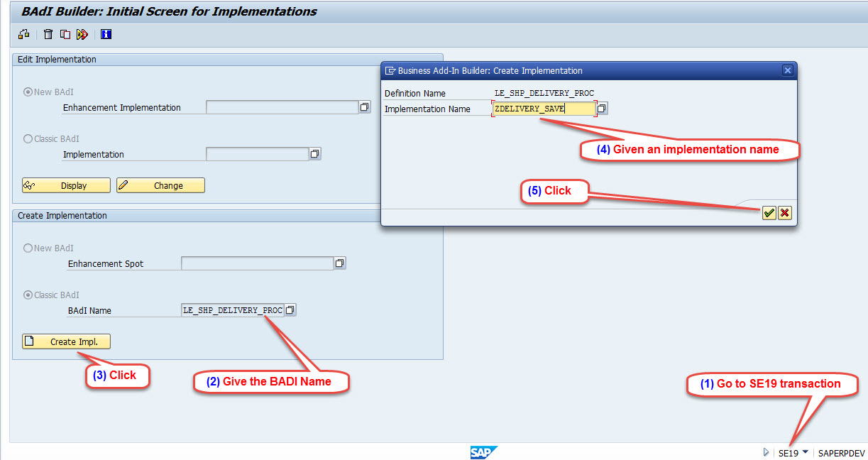The height and width of the screenshot is (460, 868).
Task: Open search help next to Enhancement Implementation
Action: point(364,106)
